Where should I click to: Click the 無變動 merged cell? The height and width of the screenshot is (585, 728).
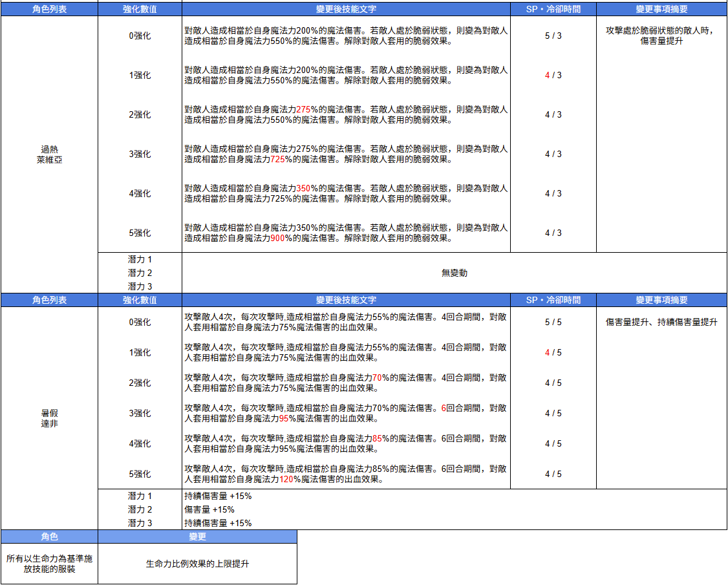[454, 273]
